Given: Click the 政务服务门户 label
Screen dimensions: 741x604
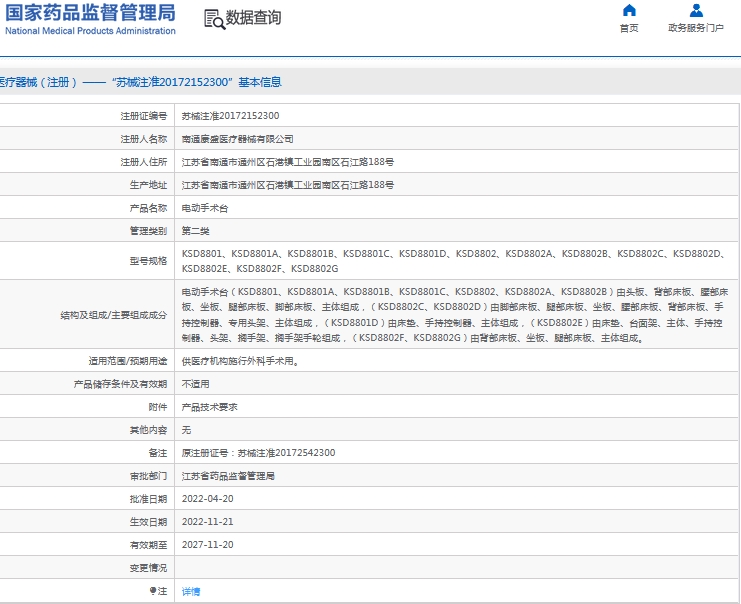Looking at the screenshot, I should click(x=696, y=28).
